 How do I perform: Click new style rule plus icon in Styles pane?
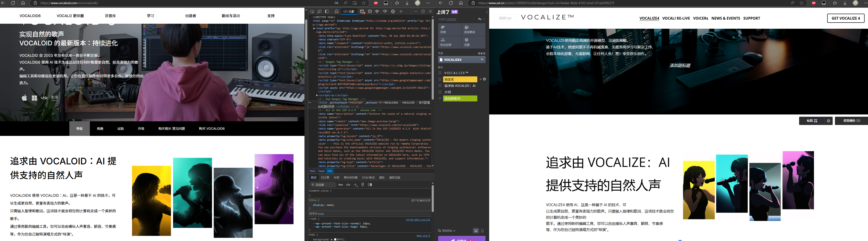coord(356,185)
